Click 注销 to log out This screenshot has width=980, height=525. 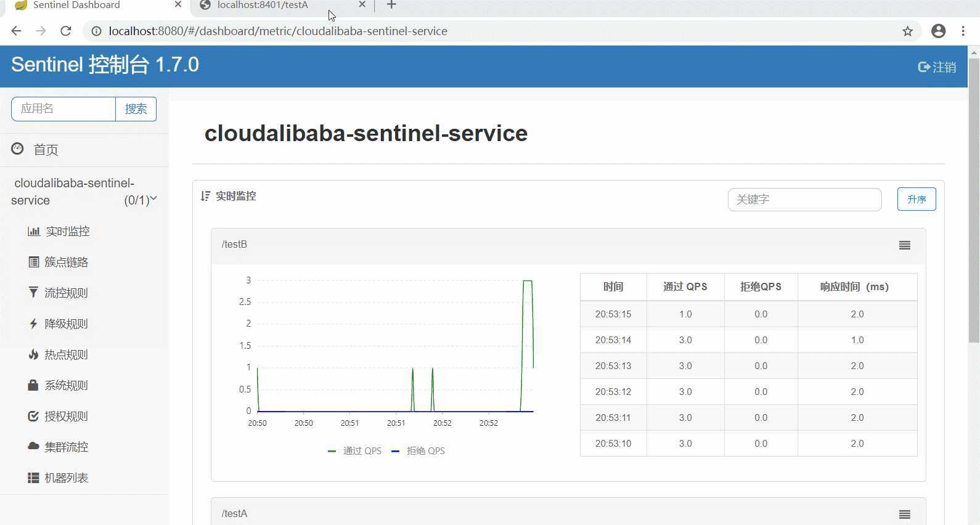click(937, 67)
